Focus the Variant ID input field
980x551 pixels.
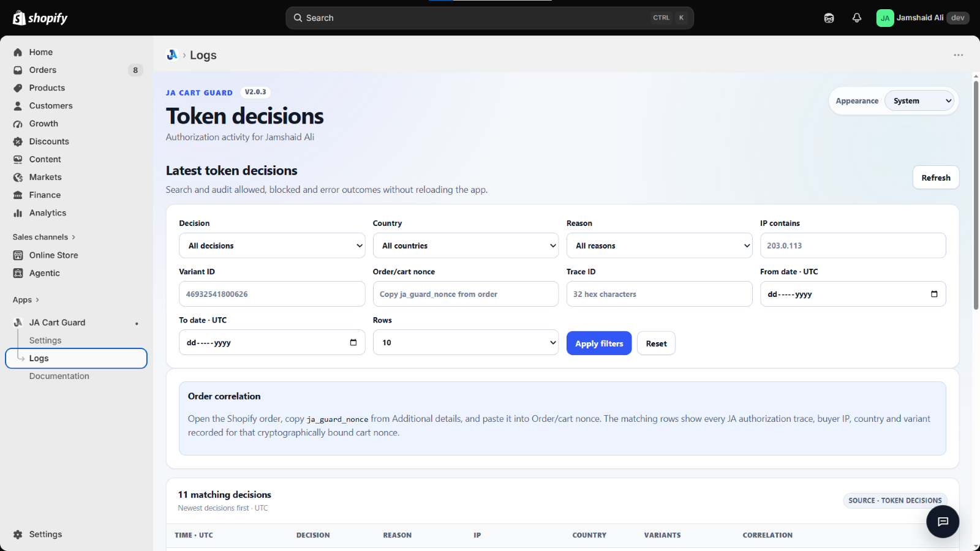[272, 294]
